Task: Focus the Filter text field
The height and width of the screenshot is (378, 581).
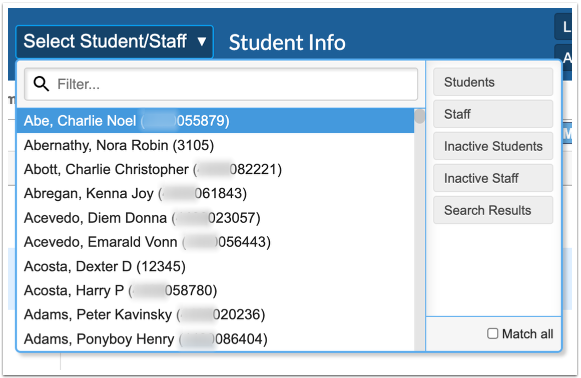Action: tap(221, 84)
